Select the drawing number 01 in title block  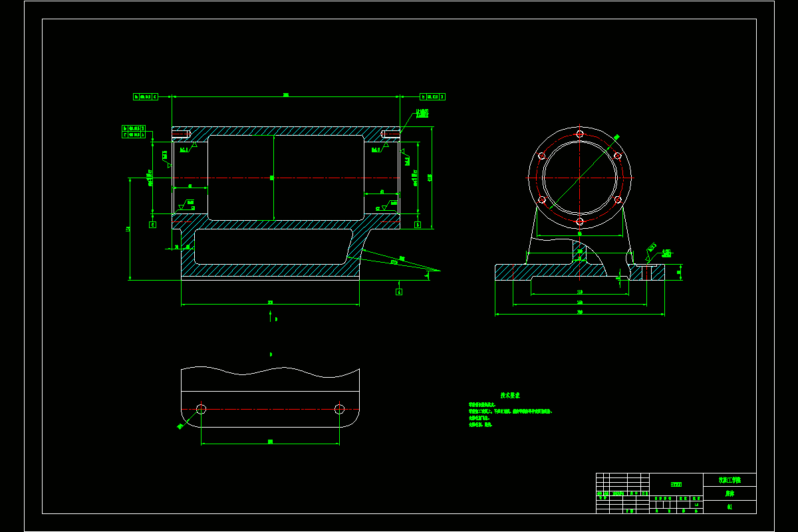tap(730, 507)
